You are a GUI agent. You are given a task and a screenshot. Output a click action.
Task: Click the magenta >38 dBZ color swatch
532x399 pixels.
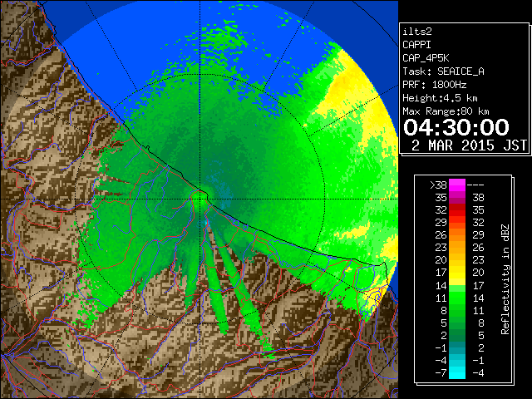pyautogui.click(x=457, y=185)
